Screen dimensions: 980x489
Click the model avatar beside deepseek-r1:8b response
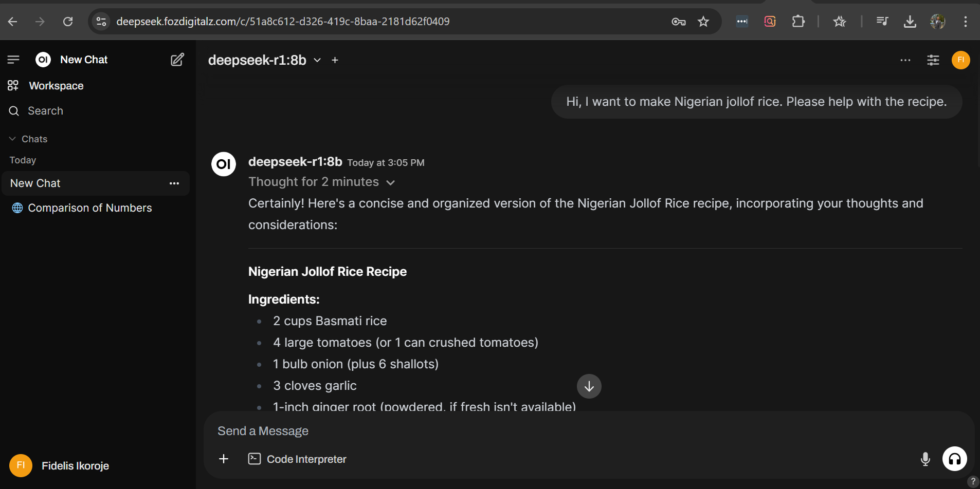click(x=224, y=164)
